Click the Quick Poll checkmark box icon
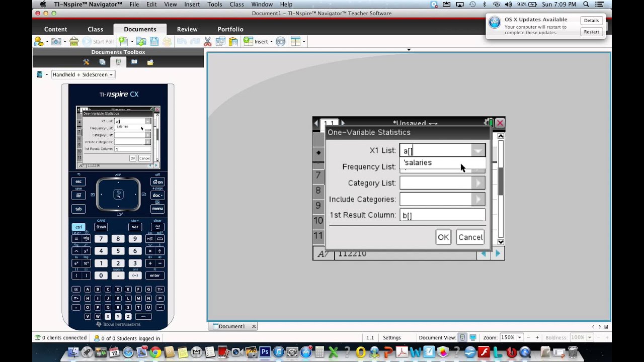Viewport: 644px width, 362px height. click(74, 42)
